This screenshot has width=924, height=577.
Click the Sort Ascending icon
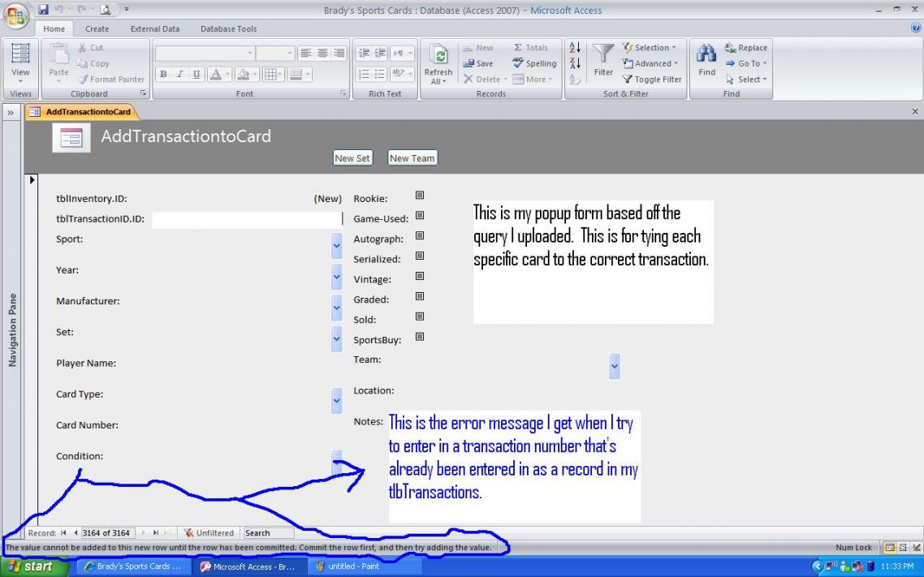point(575,48)
